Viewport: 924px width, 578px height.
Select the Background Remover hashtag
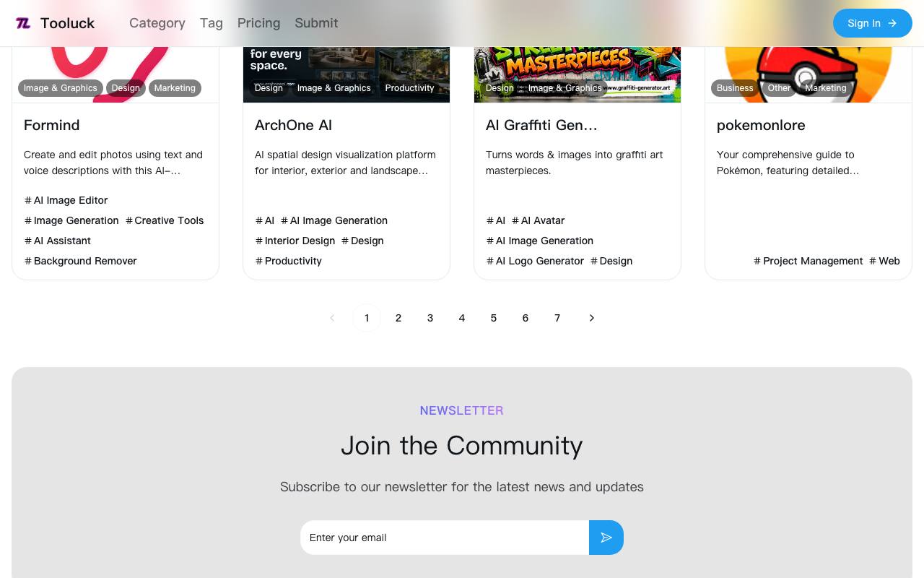[80, 261]
